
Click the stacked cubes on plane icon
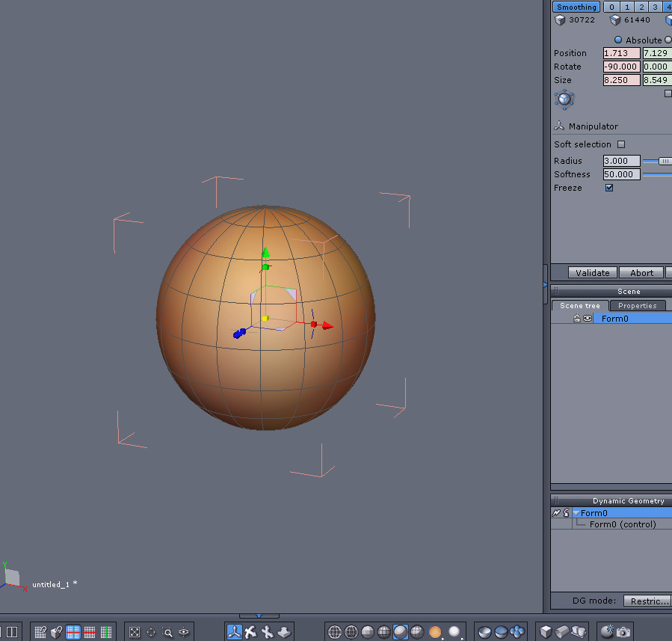coord(579,631)
